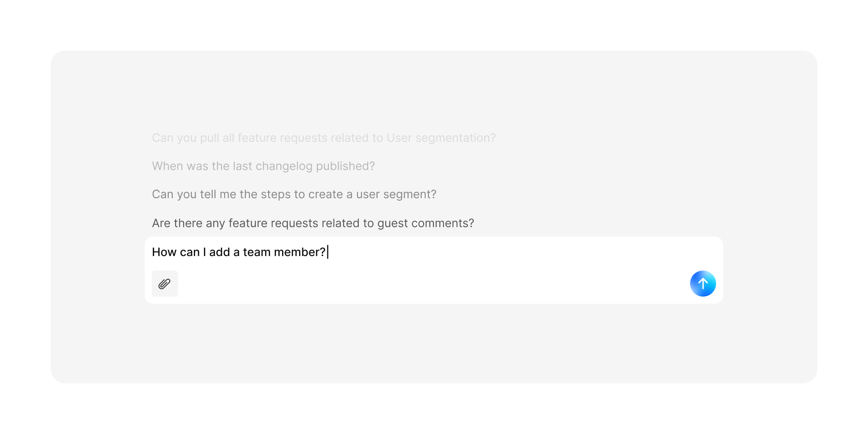The width and height of the screenshot is (868, 434).
Task: Focus the composer containing the typed question
Action: [x=398, y=252]
